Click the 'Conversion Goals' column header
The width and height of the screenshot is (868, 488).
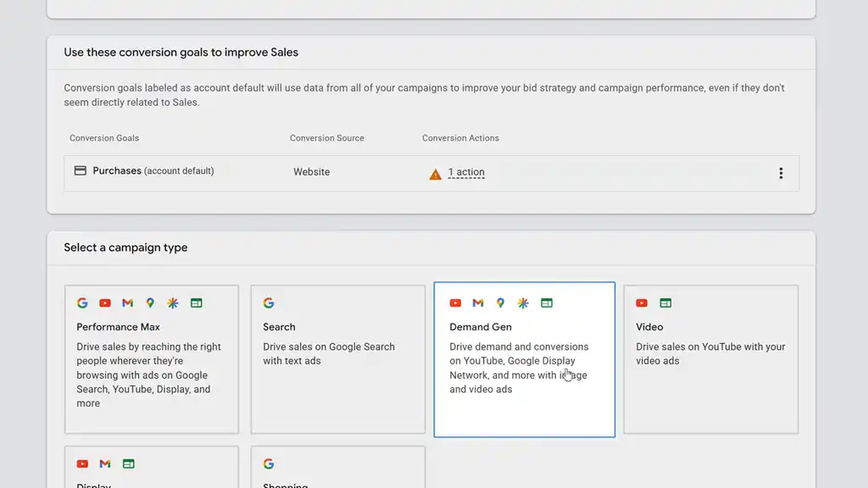coord(104,138)
